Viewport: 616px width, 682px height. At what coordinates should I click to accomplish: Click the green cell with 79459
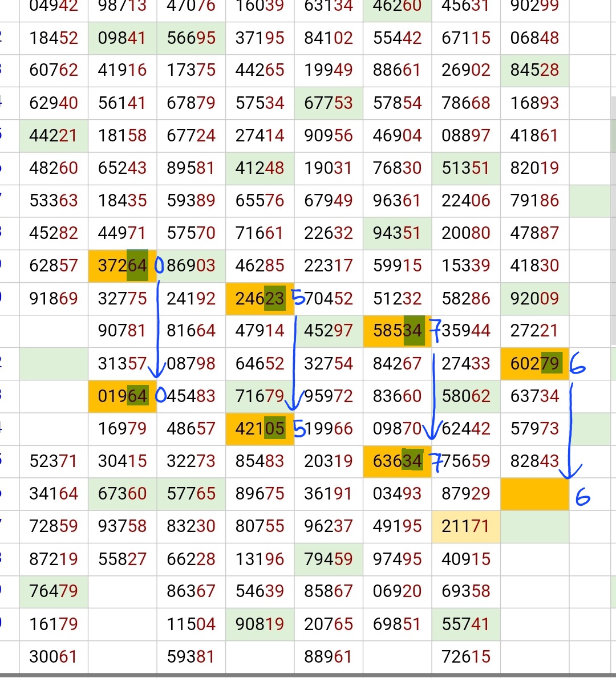tap(329, 559)
